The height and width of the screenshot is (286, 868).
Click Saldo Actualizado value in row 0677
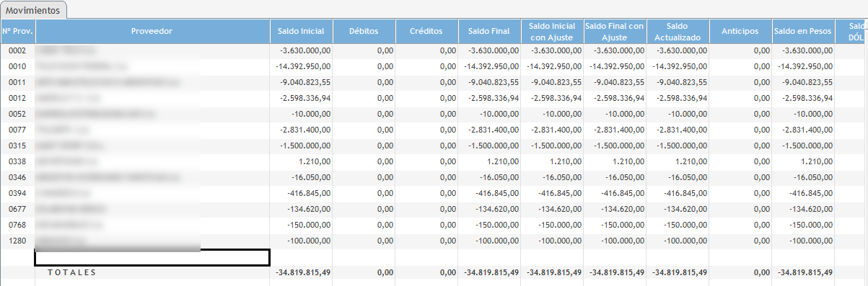tap(678, 209)
